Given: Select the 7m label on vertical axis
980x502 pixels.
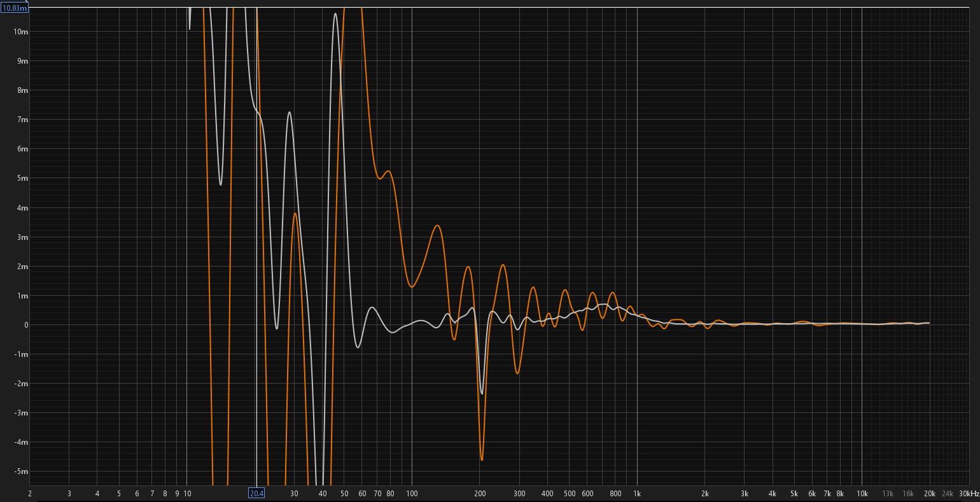Looking at the screenshot, I should coord(22,120).
